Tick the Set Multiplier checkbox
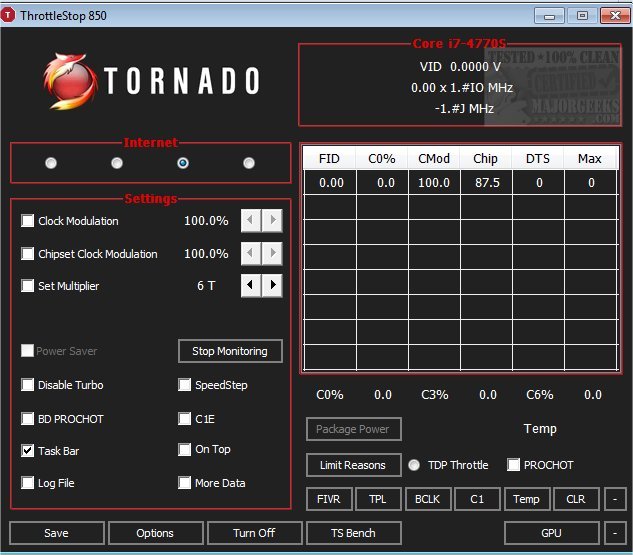633x555 pixels. coord(27,285)
